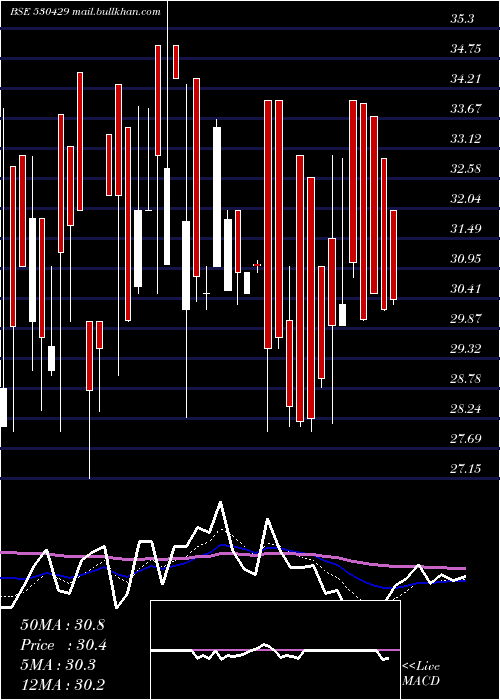Click the 29.32 price axis label

[x=466, y=349]
